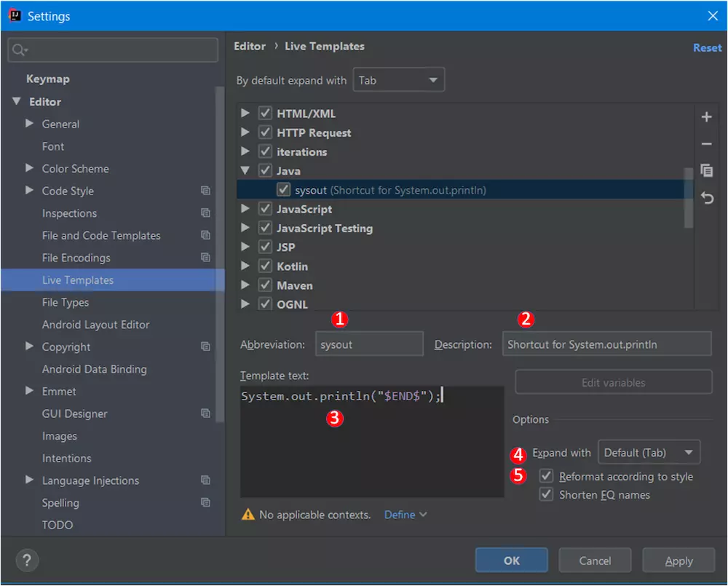
Task: Click the project-level icon beside Code Style
Action: click(205, 191)
